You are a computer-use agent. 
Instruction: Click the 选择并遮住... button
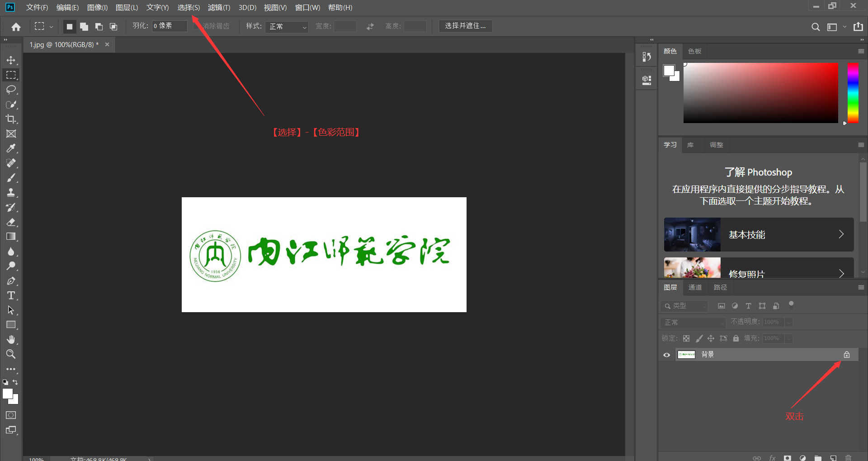[x=466, y=26]
